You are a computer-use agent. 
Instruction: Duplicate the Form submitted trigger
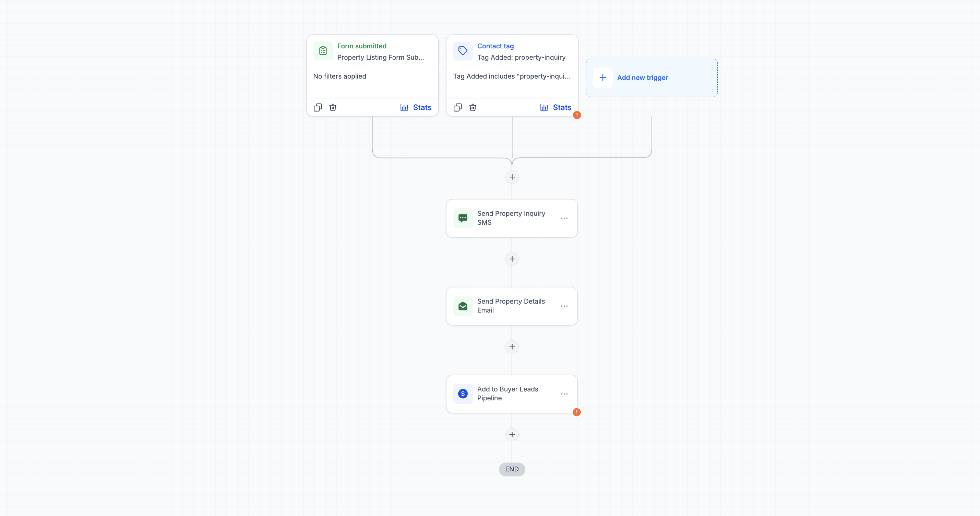click(x=318, y=107)
